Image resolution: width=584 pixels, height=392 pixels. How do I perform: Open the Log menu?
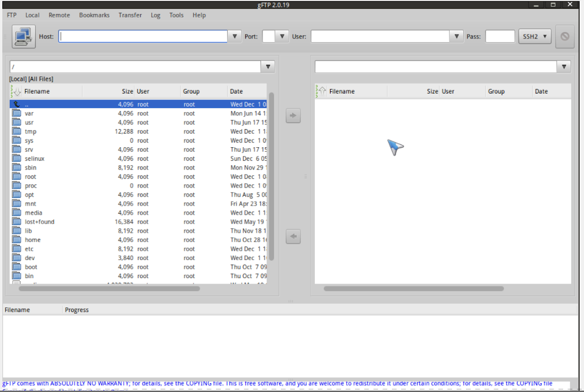point(155,15)
